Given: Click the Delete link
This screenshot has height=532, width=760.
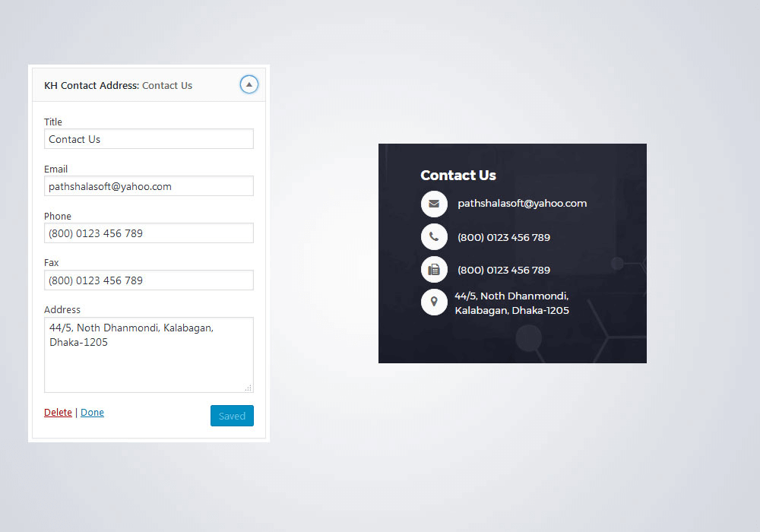Looking at the screenshot, I should pos(58,412).
